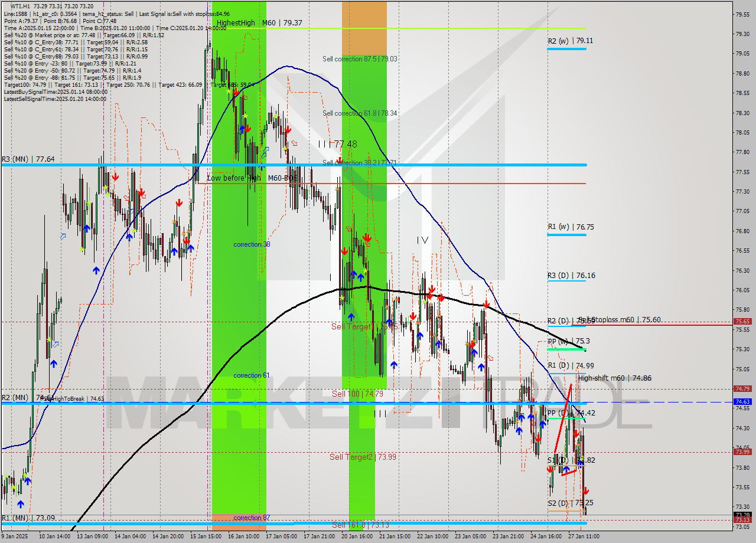This screenshot has height=543, width=756.
Task: Click the 'R1 (MN) | 73.09' level label
Action: tap(28, 518)
